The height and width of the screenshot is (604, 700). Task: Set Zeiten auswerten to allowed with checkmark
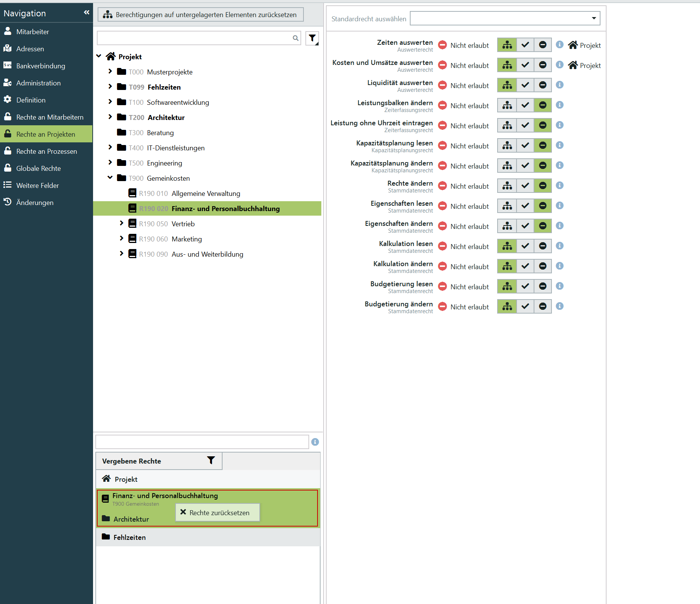[x=525, y=45]
